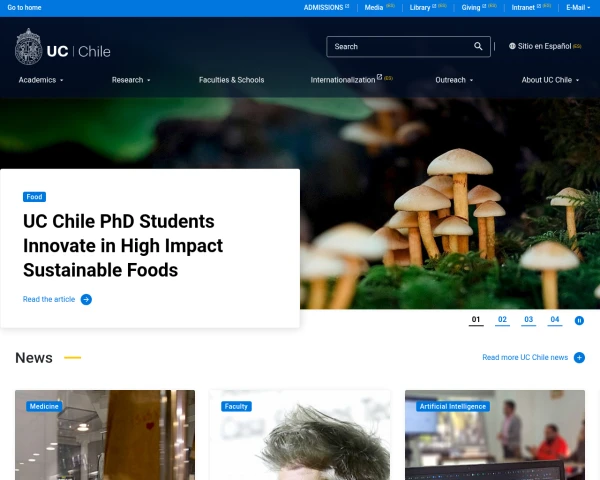600x480 pixels.
Task: Click the Faculty tag on news card
Action: 236,406
